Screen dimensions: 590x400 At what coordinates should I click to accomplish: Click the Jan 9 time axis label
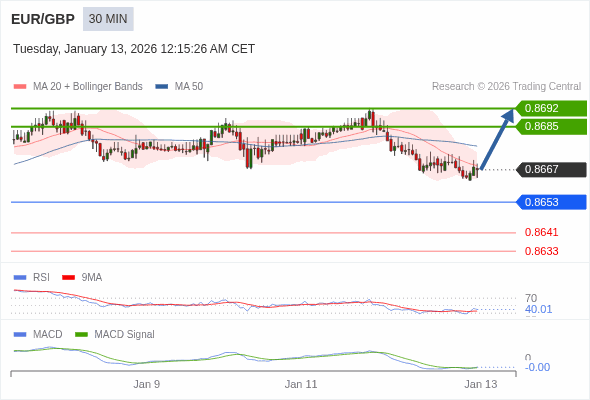tap(147, 384)
